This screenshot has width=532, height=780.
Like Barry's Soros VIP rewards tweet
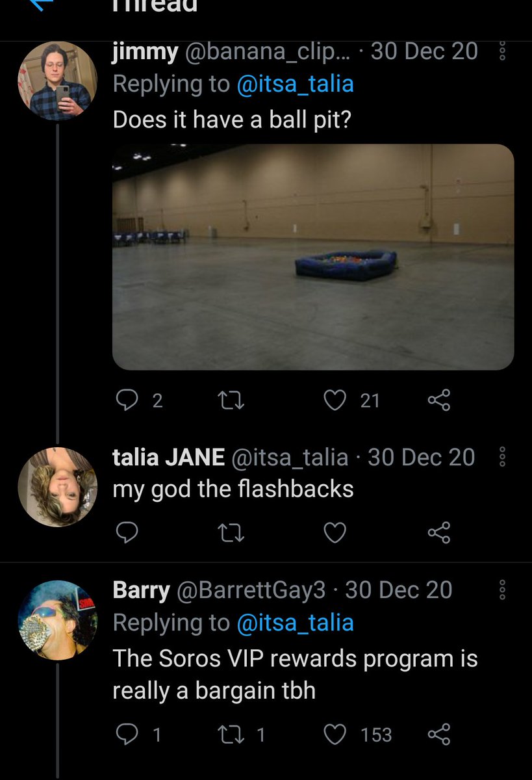[335, 734]
